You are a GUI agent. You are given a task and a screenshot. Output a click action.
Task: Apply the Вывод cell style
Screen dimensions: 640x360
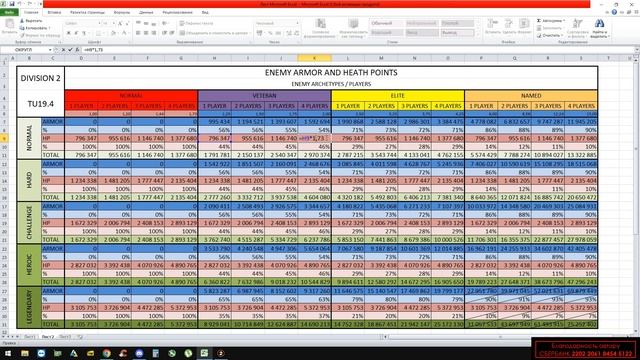point(458,33)
